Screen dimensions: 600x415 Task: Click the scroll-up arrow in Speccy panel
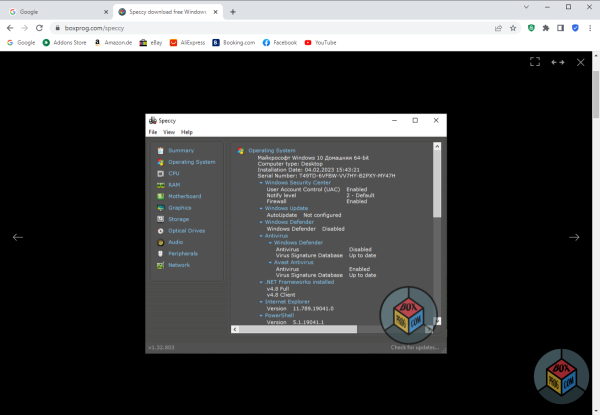tap(437, 146)
